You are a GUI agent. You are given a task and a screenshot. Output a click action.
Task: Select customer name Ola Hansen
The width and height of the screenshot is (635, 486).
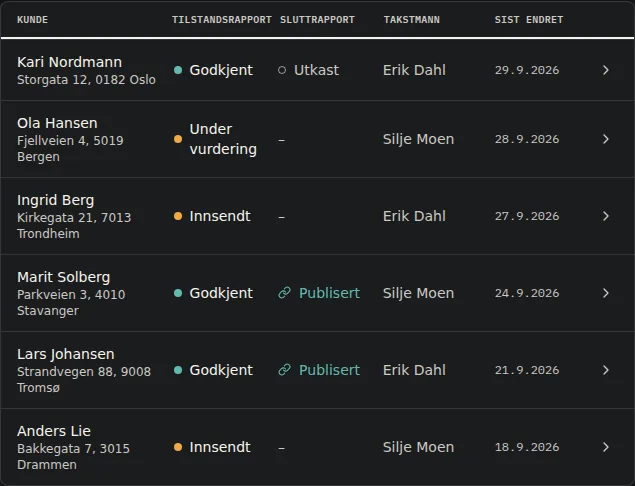click(57, 123)
